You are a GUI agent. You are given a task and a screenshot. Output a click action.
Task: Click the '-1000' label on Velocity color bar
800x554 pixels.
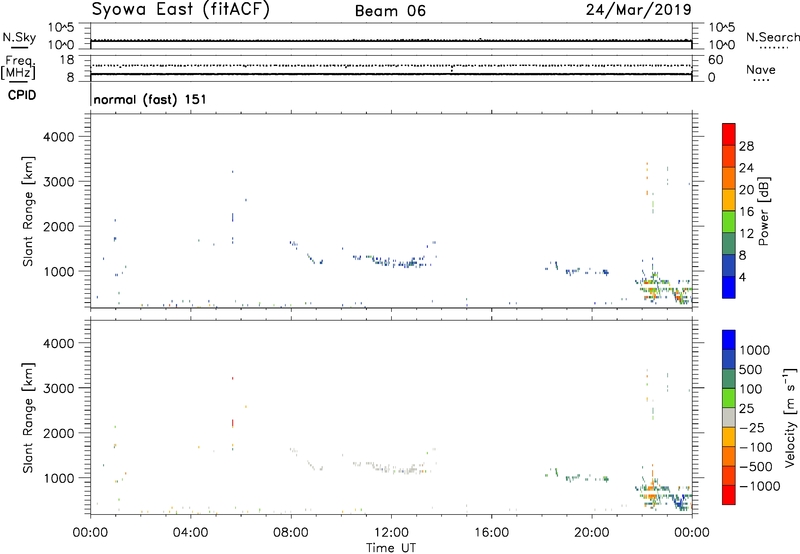click(759, 486)
